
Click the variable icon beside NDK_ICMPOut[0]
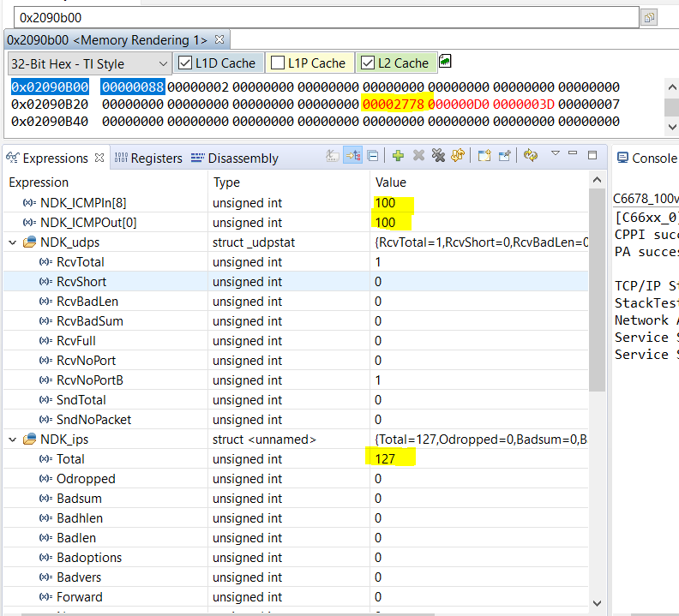coord(29,223)
